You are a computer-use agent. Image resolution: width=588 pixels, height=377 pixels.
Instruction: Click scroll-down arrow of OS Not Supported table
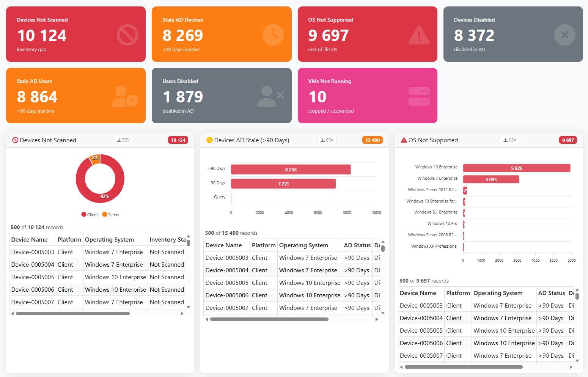[577, 361]
